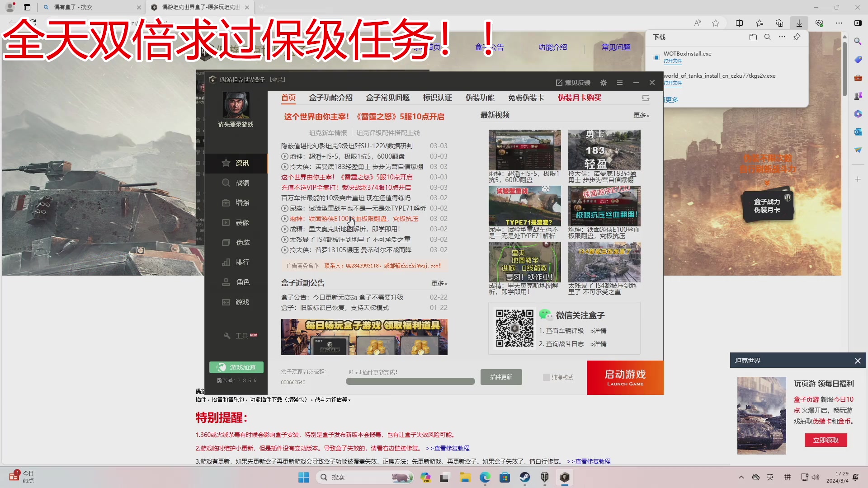Open the 资讯 news sidebar section
The image size is (868, 488).
pos(236,163)
